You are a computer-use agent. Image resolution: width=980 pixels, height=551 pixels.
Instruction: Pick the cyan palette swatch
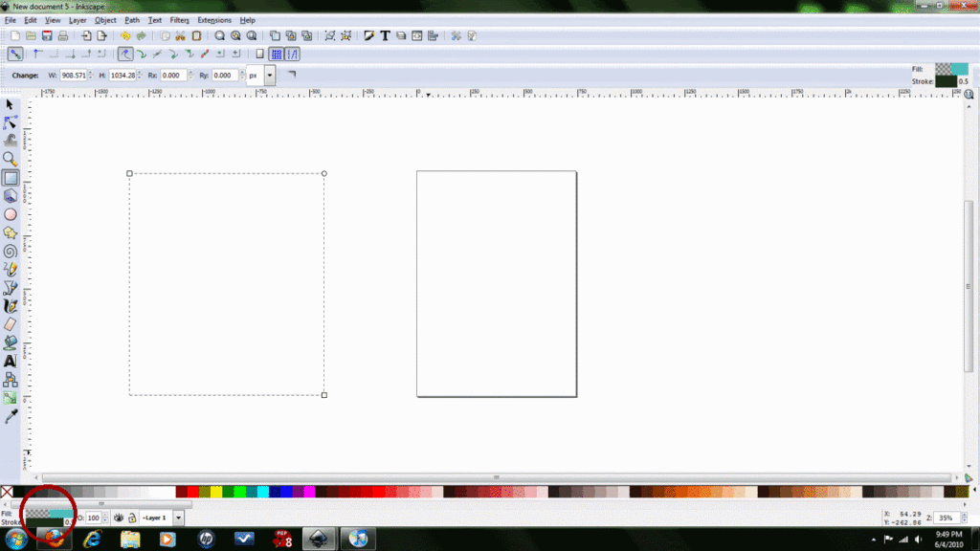pos(263,493)
